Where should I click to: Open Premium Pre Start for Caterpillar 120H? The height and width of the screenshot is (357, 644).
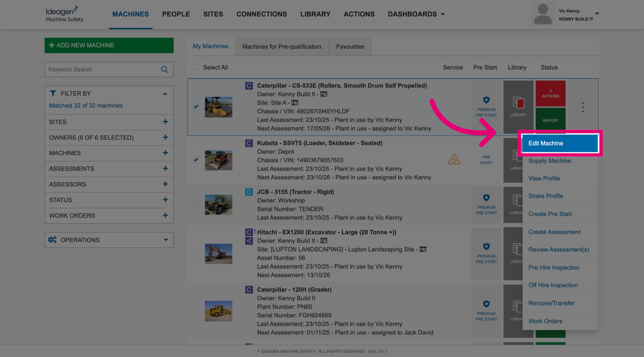click(x=486, y=311)
